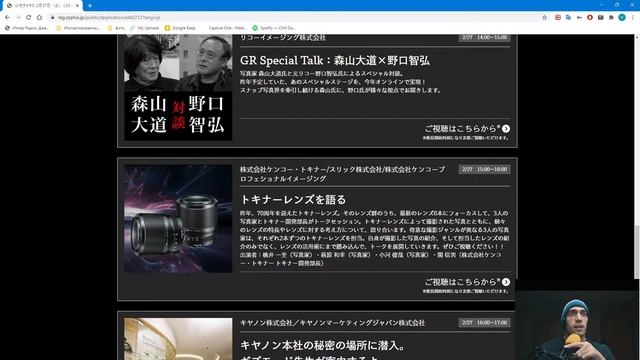Click the webcam overlay of the presenter
Image resolution: width=640 pixels, height=360 pixels.
[x=578, y=325]
